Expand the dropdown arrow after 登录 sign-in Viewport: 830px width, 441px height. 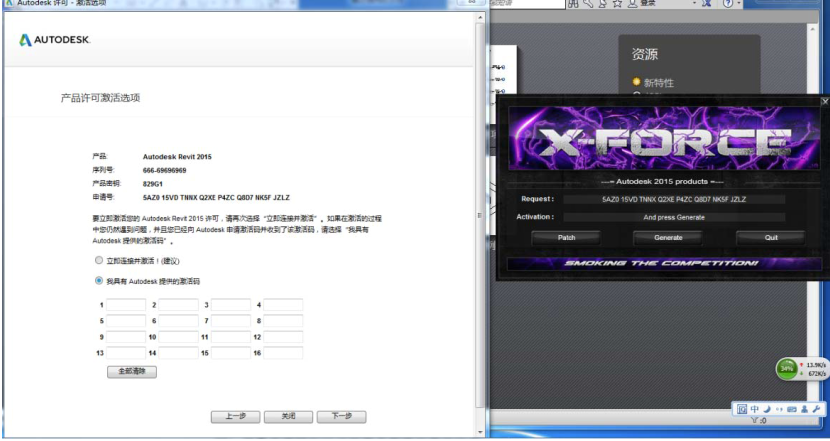click(x=694, y=4)
